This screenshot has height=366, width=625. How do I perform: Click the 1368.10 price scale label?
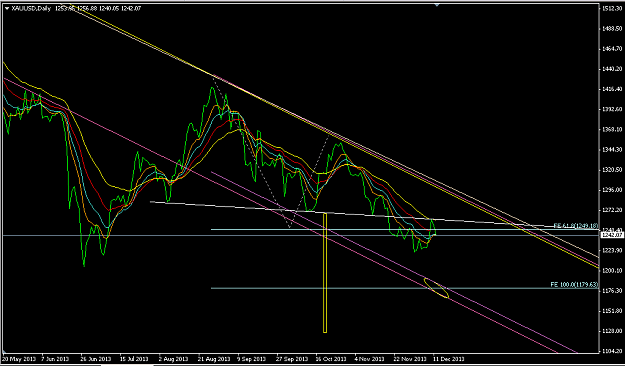[x=613, y=130]
